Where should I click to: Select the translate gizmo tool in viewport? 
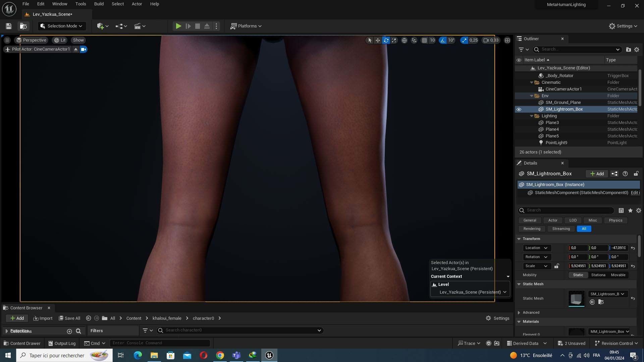click(378, 40)
